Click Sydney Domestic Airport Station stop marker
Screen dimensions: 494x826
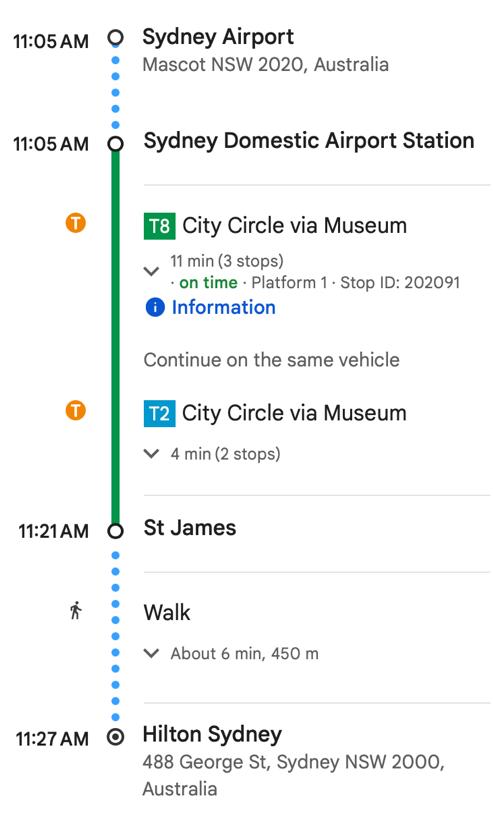click(x=115, y=144)
